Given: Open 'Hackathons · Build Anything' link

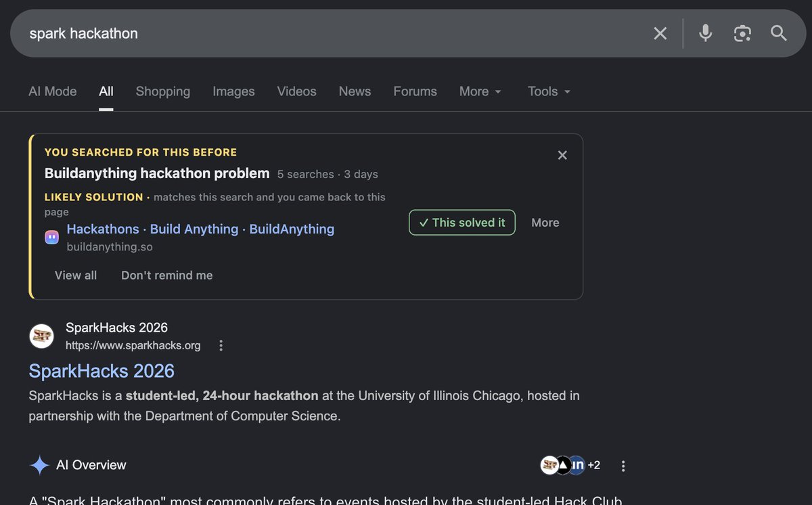Looking at the screenshot, I should pyautogui.click(x=200, y=229).
